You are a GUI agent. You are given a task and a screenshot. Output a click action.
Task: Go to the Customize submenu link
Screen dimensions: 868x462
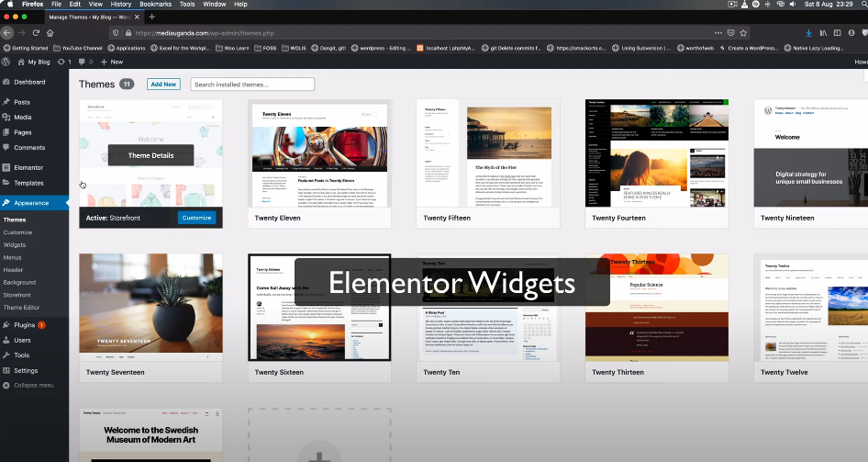coord(17,232)
